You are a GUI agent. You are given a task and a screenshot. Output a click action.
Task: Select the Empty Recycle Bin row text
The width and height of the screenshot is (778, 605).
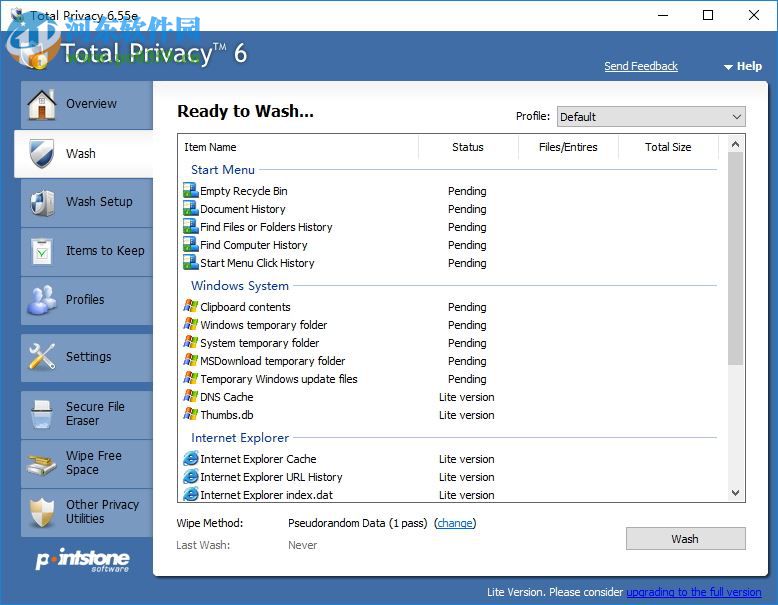point(244,191)
